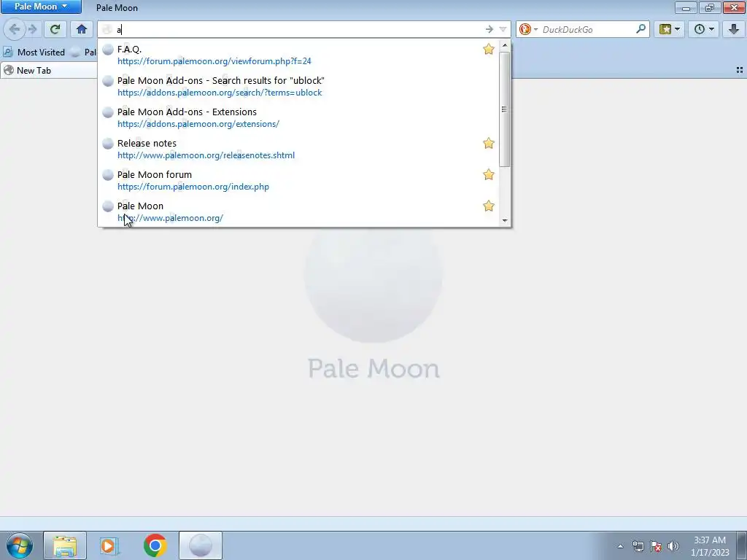Open the Most Visited bookmarks folder
This screenshot has height=560, width=747.
coord(34,52)
